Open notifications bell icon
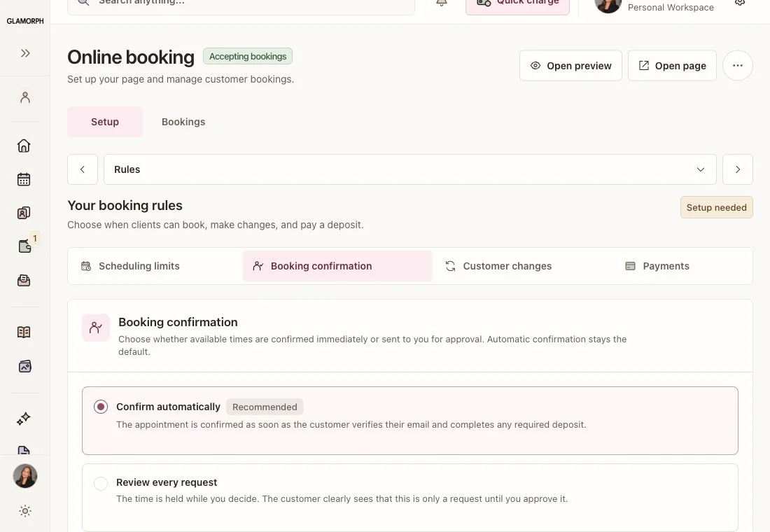The image size is (770, 532). 442,3
